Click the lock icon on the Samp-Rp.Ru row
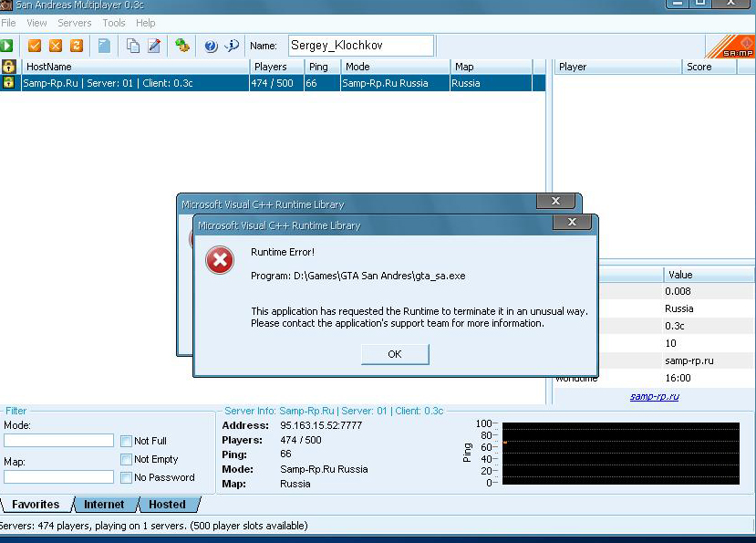Screen dimensions: 756x543 8,82
